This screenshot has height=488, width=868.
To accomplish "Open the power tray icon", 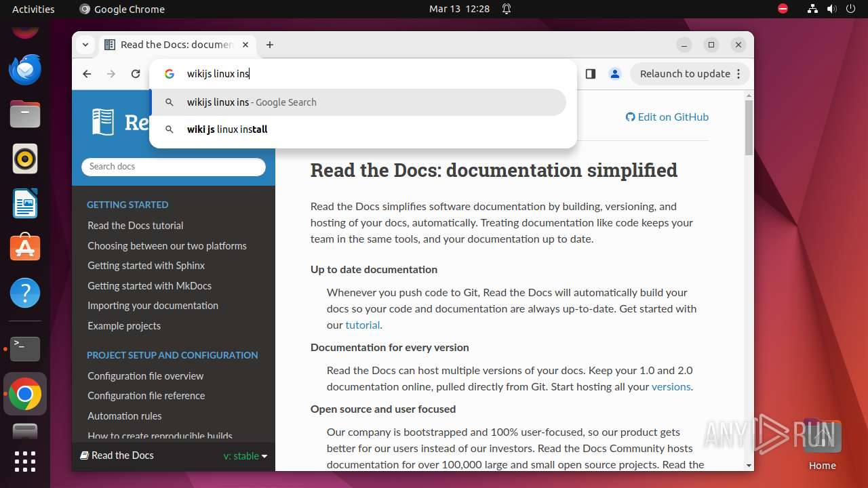I will point(850,9).
